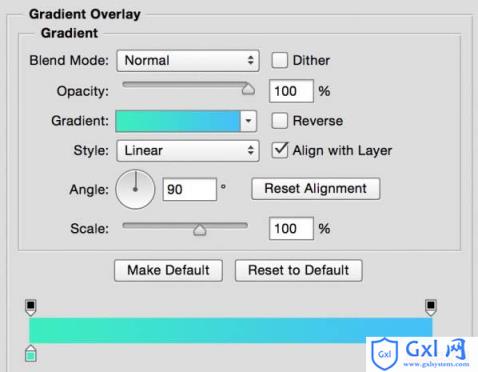Click the gradient preview swatch
This screenshot has height=372, width=478.
tap(178, 121)
